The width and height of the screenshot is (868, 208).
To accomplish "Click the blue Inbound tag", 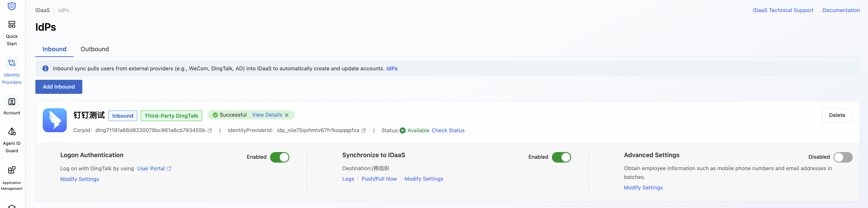I will (x=123, y=116).
